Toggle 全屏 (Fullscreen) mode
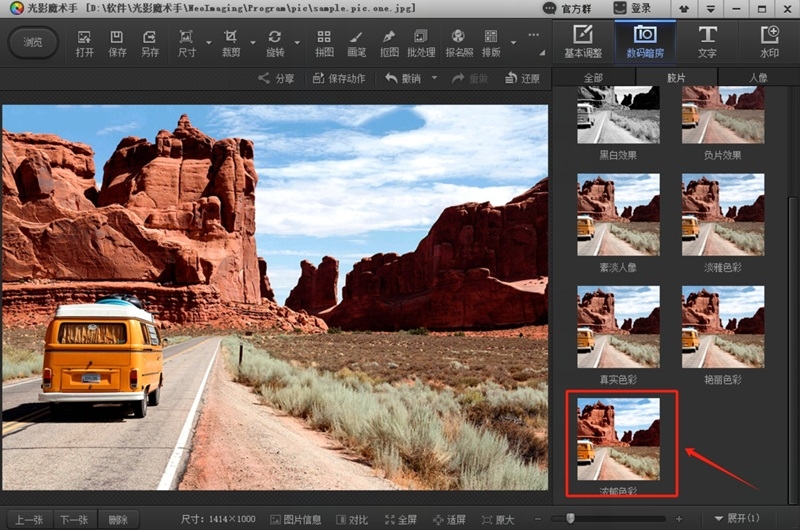Image resolution: width=800 pixels, height=530 pixels. click(400, 519)
